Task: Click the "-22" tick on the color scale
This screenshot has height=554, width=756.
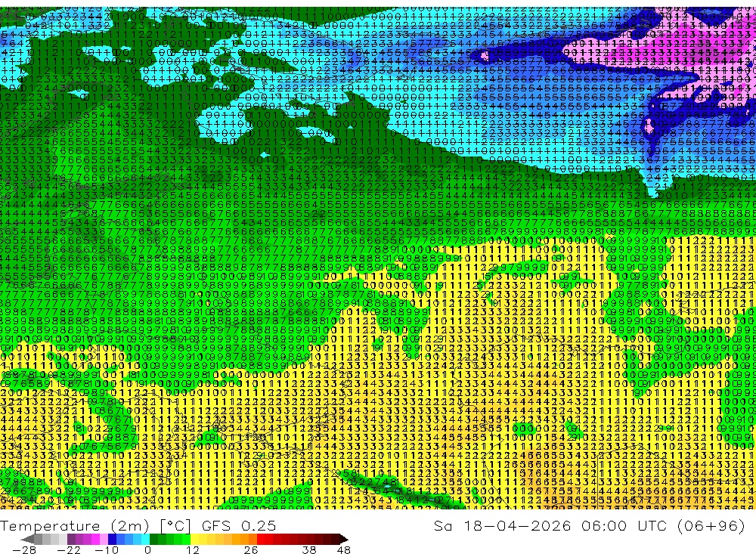Action: click(x=69, y=549)
